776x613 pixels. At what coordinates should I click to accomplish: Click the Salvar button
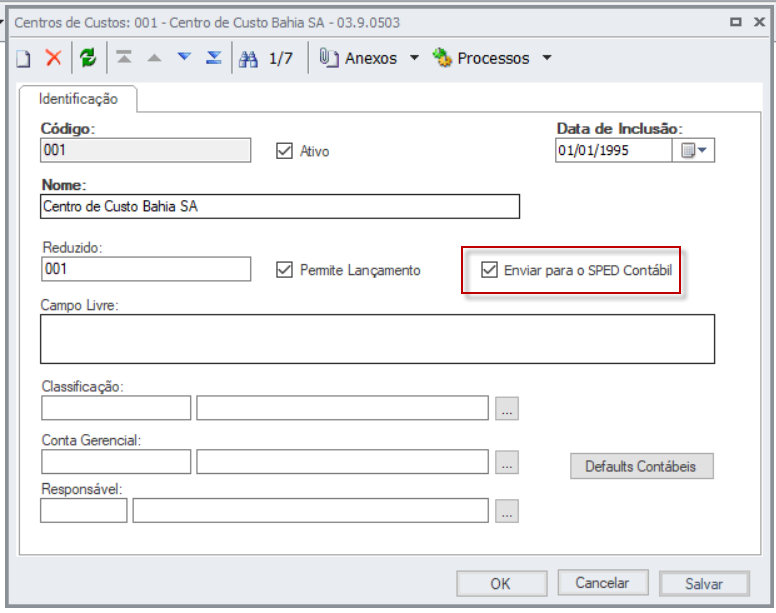pos(704,584)
